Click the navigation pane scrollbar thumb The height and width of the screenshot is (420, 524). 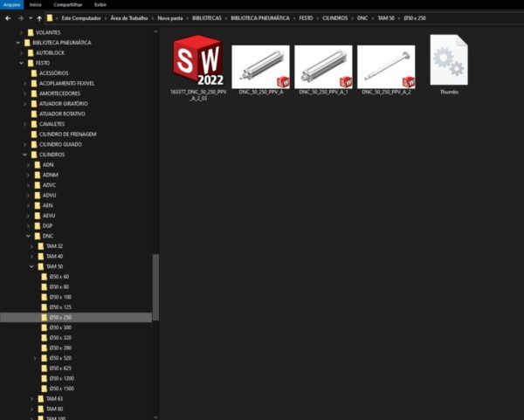tap(155, 287)
